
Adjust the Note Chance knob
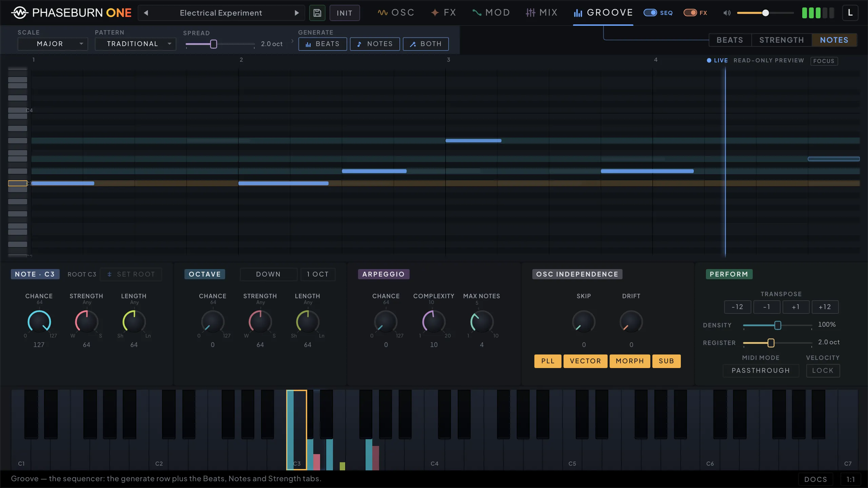point(39,321)
